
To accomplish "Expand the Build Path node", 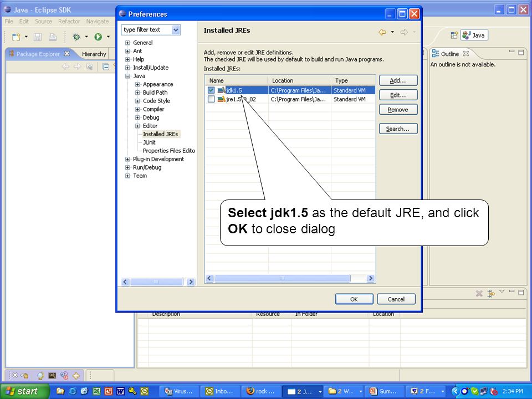I will [137, 93].
